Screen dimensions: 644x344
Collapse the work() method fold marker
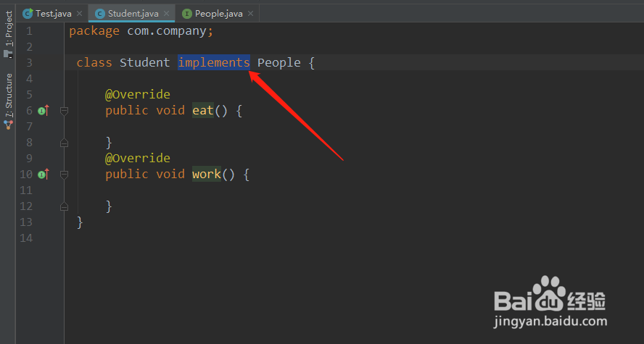(64, 175)
